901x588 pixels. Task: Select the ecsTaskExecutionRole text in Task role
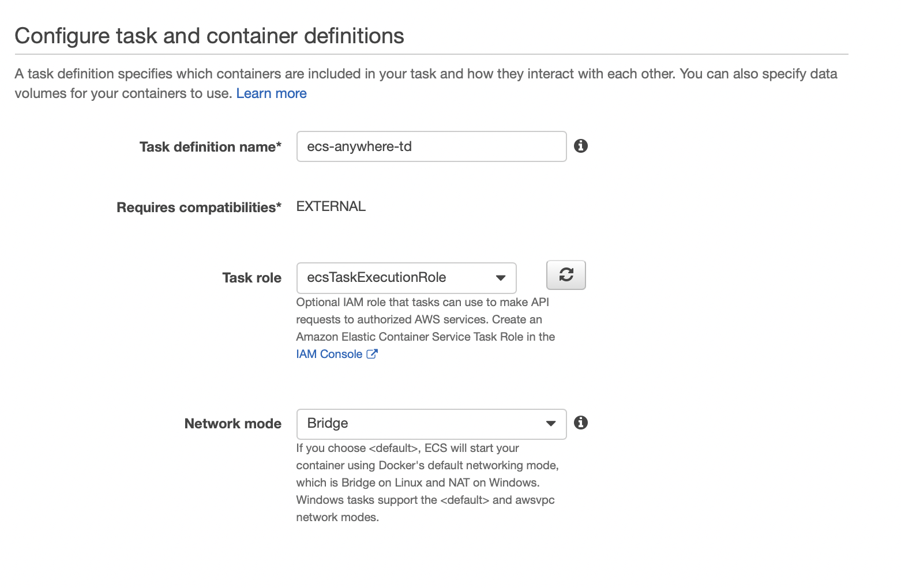(x=377, y=277)
